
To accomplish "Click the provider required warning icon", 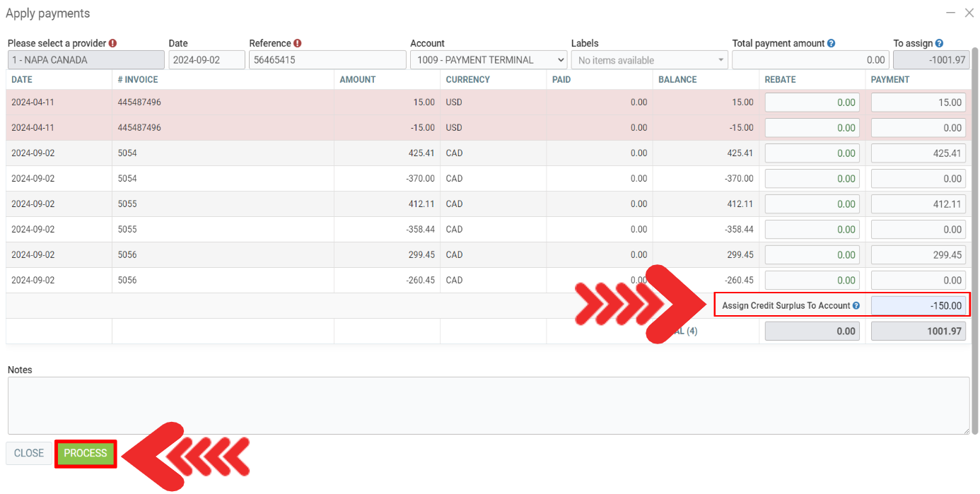I will coord(112,43).
